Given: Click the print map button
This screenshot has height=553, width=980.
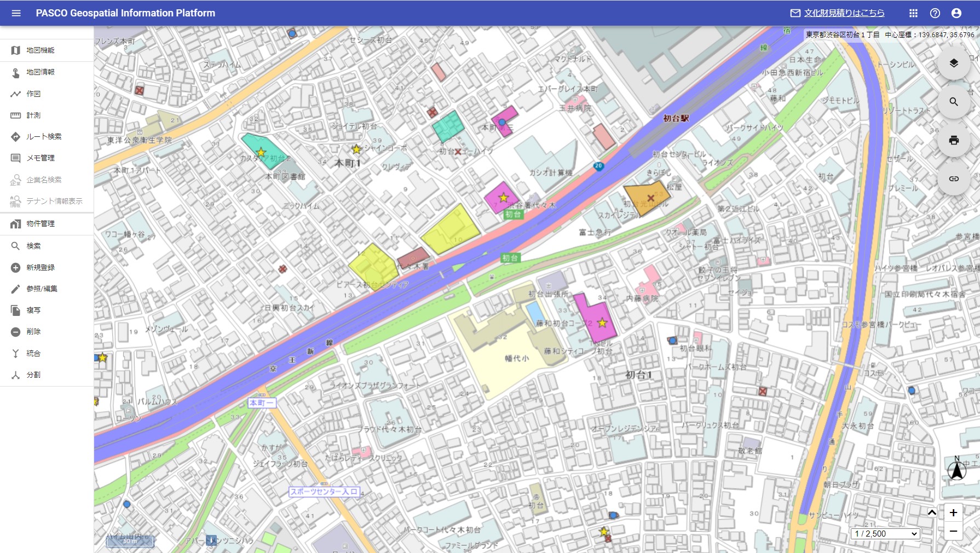Looking at the screenshot, I should pos(954,140).
